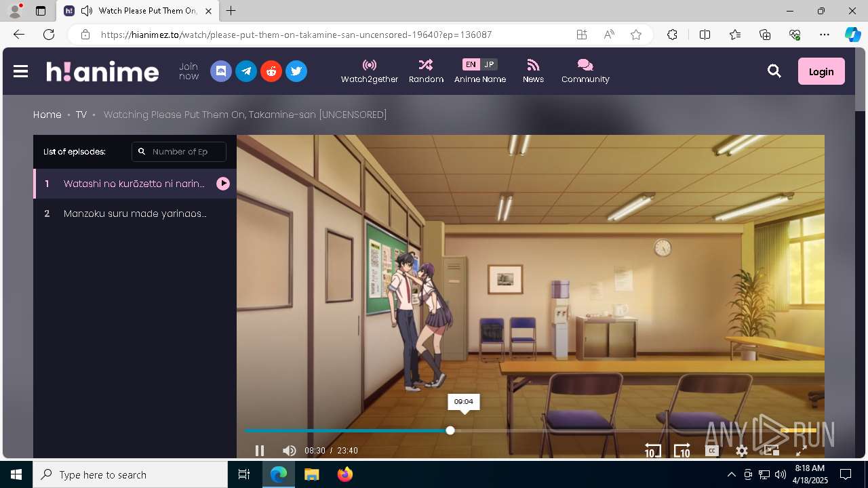Toggle Read aloud in address bar

(609, 35)
